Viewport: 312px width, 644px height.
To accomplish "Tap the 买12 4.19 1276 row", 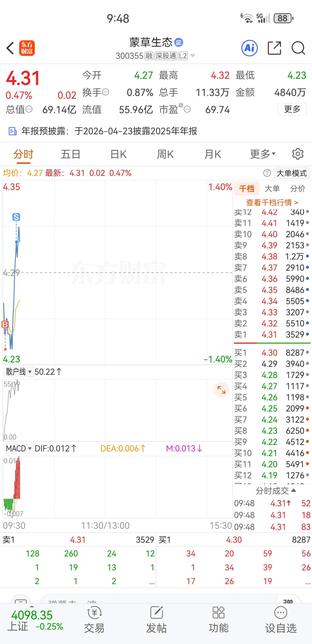I will pyautogui.click(x=272, y=475).
